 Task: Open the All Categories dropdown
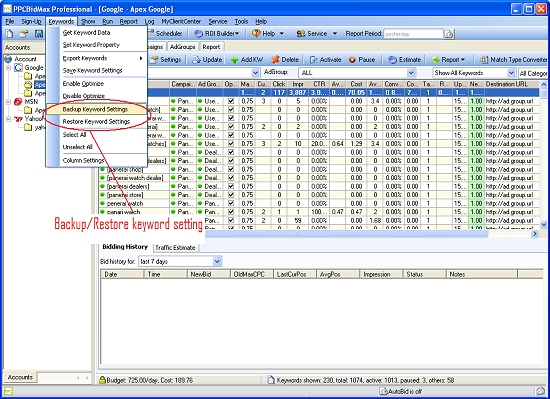533,73
